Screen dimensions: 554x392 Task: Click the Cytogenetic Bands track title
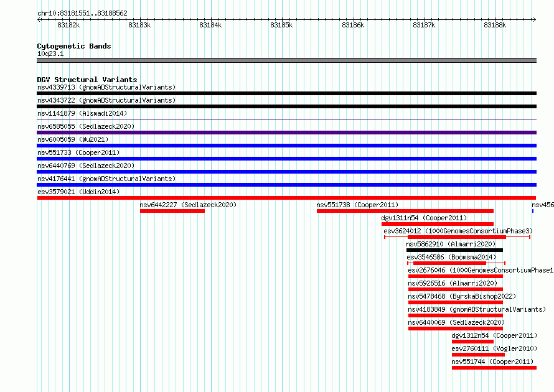coord(74,46)
